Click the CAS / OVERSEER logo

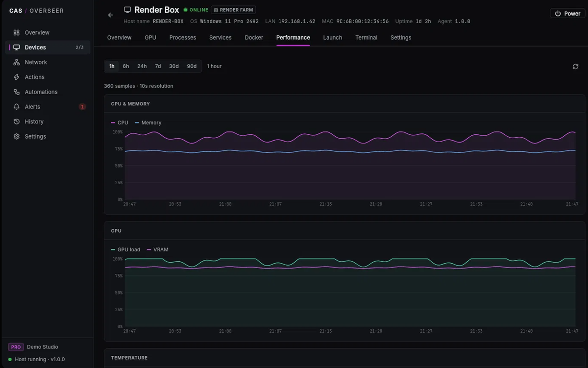coord(36,11)
